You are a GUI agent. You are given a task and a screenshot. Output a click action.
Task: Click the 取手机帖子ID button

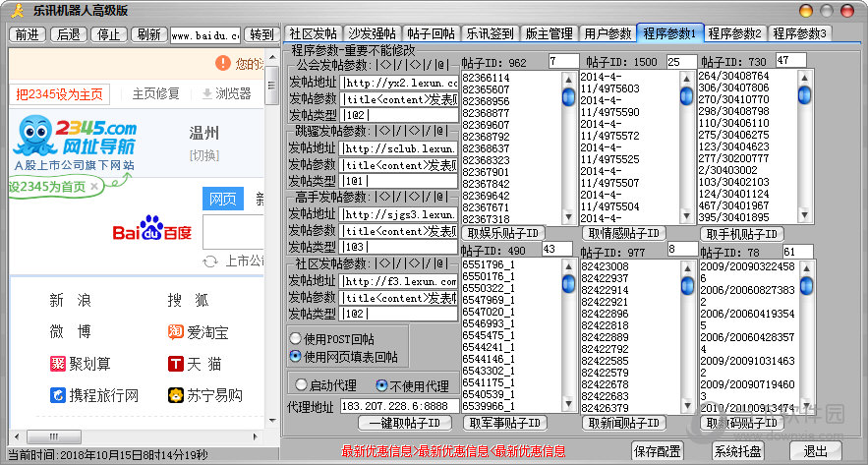pyautogui.click(x=742, y=234)
